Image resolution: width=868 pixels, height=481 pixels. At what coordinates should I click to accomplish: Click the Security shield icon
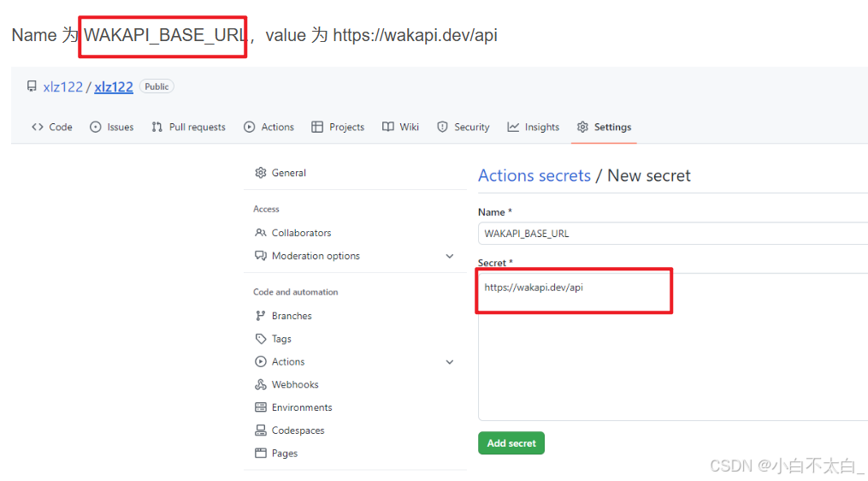(x=442, y=127)
